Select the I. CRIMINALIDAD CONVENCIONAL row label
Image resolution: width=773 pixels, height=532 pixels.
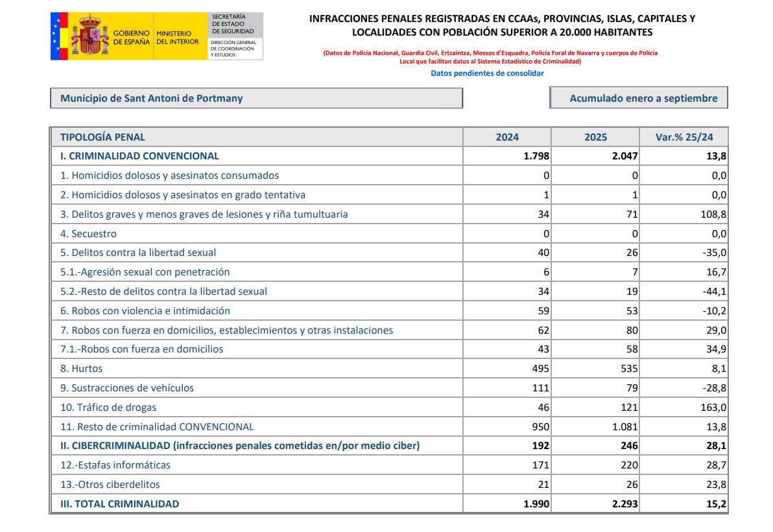pos(139,156)
